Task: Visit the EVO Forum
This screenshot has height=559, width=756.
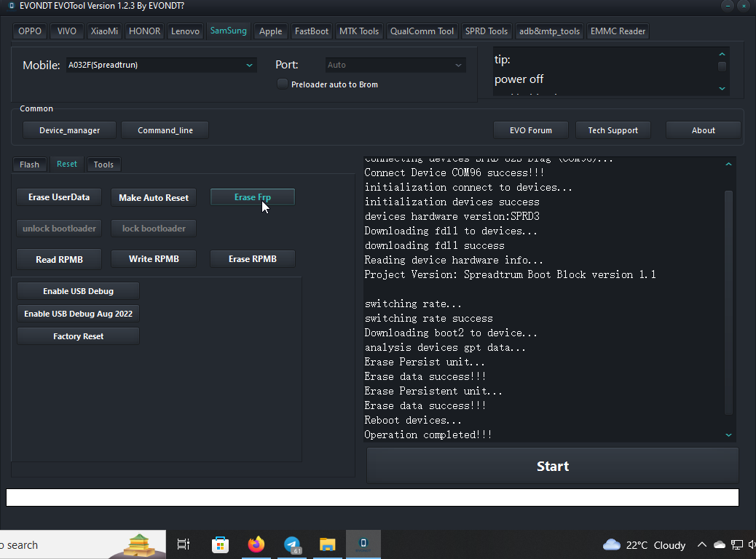Action: pos(531,130)
